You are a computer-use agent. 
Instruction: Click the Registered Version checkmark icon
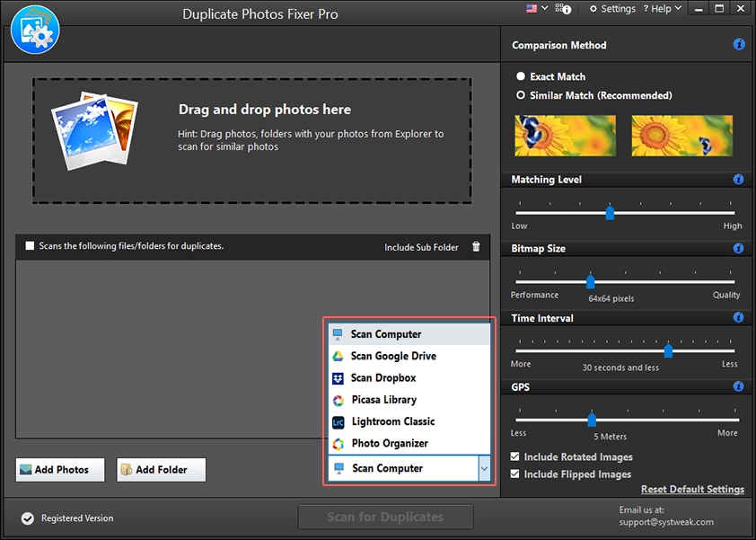(28, 518)
